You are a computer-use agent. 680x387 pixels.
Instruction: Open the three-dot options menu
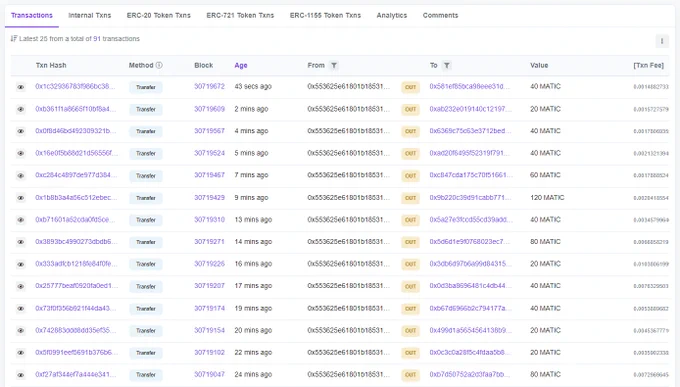click(x=662, y=41)
